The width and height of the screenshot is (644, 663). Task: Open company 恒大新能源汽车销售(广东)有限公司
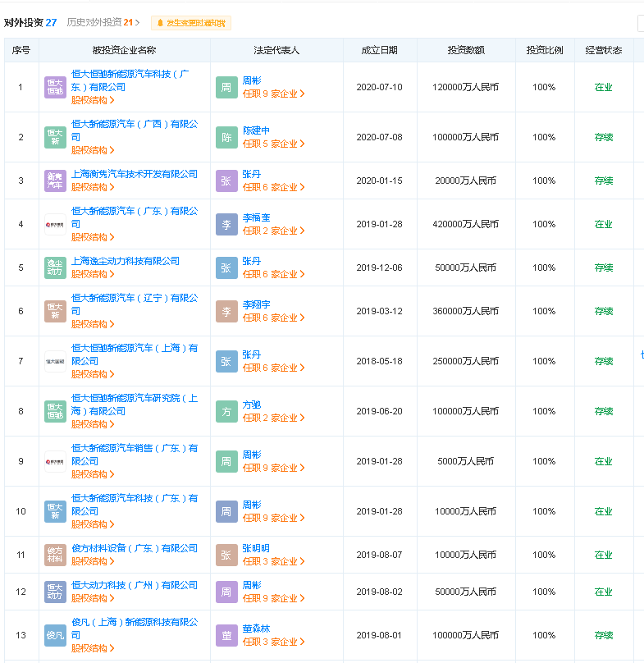[135, 455]
